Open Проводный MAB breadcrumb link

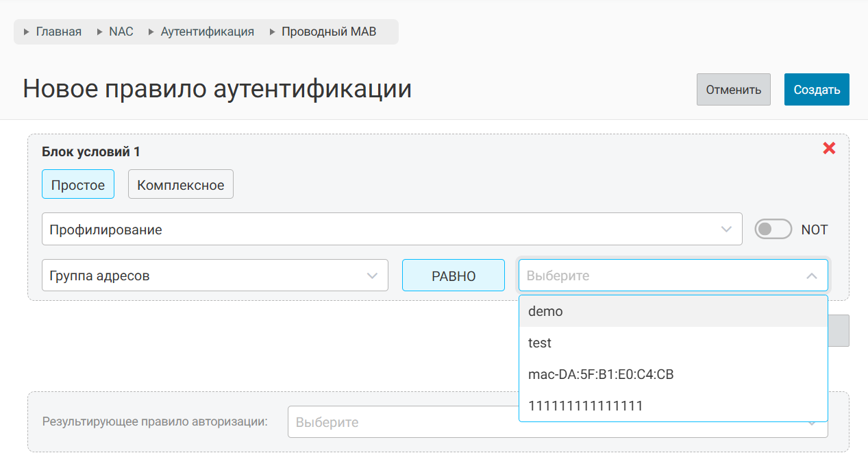tap(329, 32)
